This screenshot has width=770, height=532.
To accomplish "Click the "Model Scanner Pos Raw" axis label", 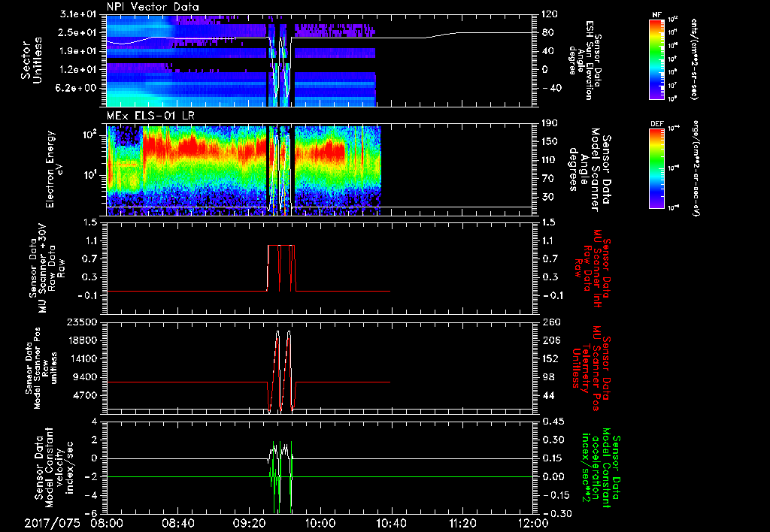I will coord(41,369).
